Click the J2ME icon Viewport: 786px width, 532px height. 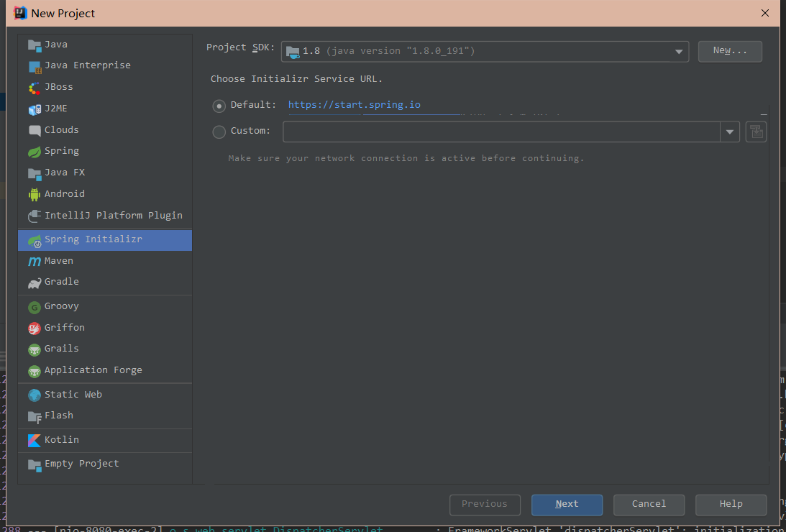pos(35,109)
